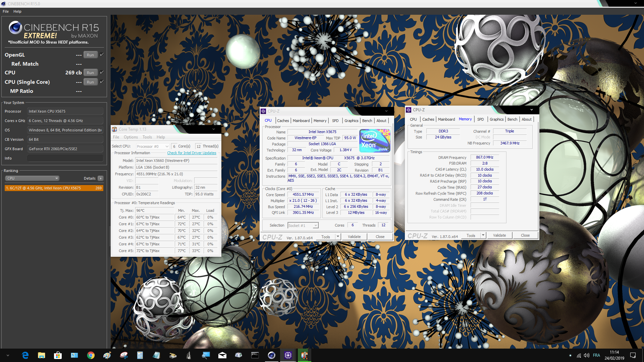Click the Cinebench R15 logo sphere

(15, 28)
